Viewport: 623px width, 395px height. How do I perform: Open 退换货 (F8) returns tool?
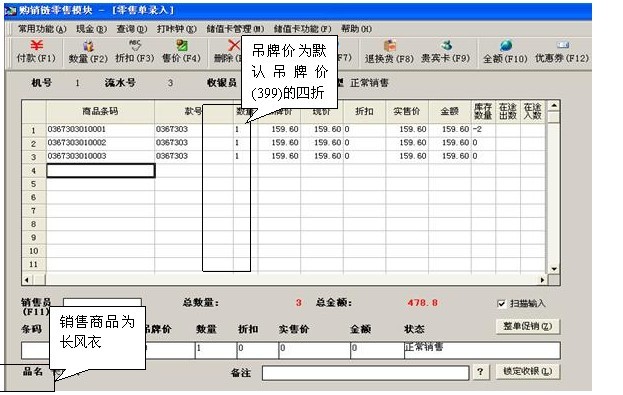[389, 52]
